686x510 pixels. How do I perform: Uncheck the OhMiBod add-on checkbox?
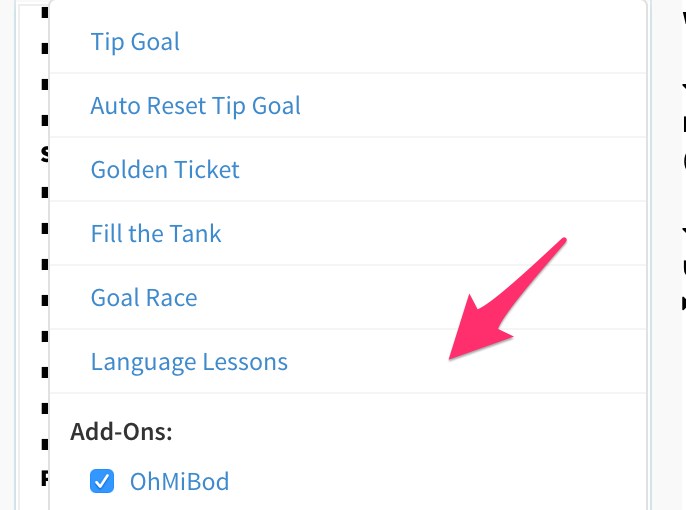102,482
